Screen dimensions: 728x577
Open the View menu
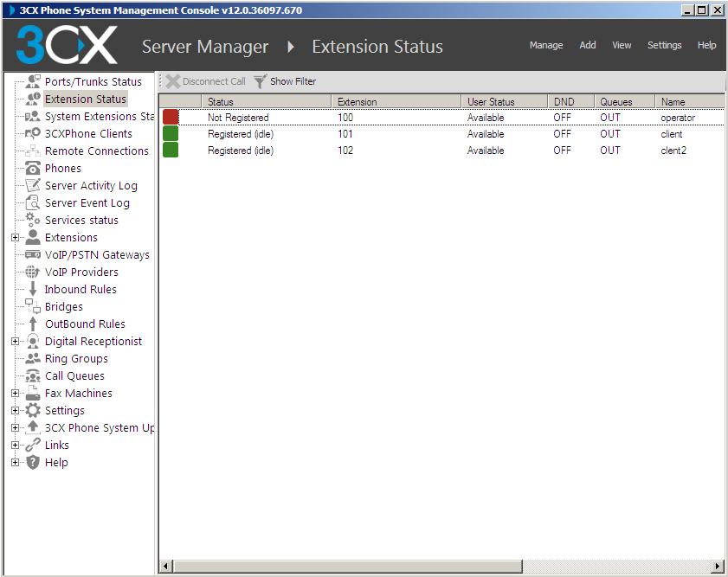(x=622, y=45)
